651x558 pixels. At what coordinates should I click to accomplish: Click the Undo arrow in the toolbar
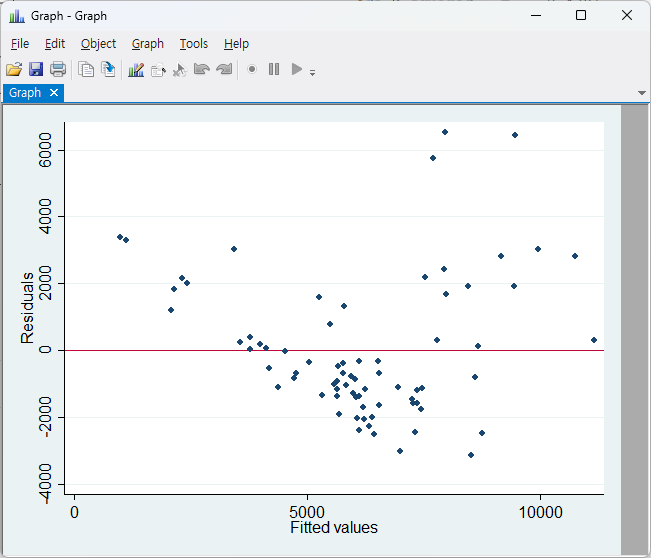coord(202,70)
